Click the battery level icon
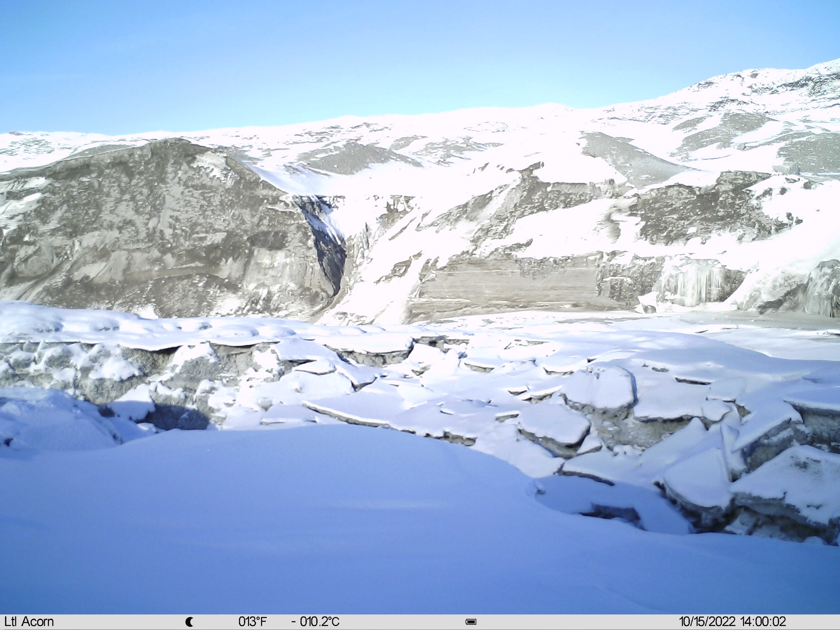This screenshot has height=630, width=840. pyautogui.click(x=471, y=622)
